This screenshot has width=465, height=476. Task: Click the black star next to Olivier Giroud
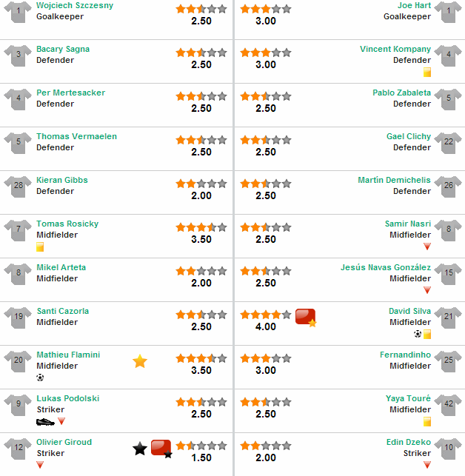pyautogui.click(x=140, y=449)
